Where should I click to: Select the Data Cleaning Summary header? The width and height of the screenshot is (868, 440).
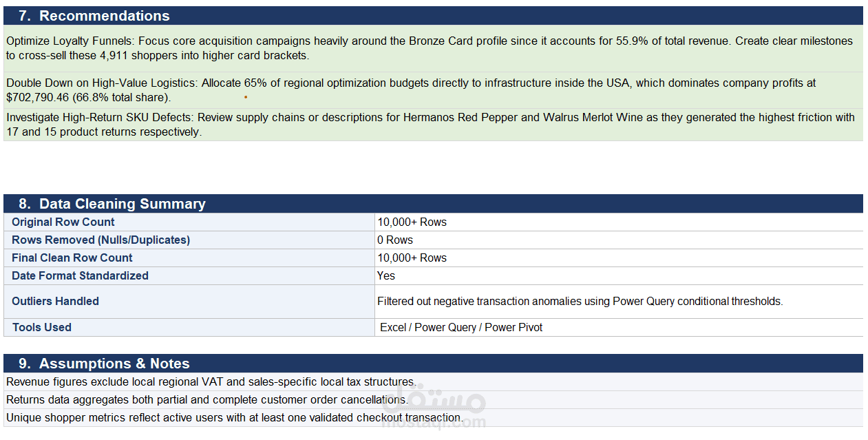point(433,203)
